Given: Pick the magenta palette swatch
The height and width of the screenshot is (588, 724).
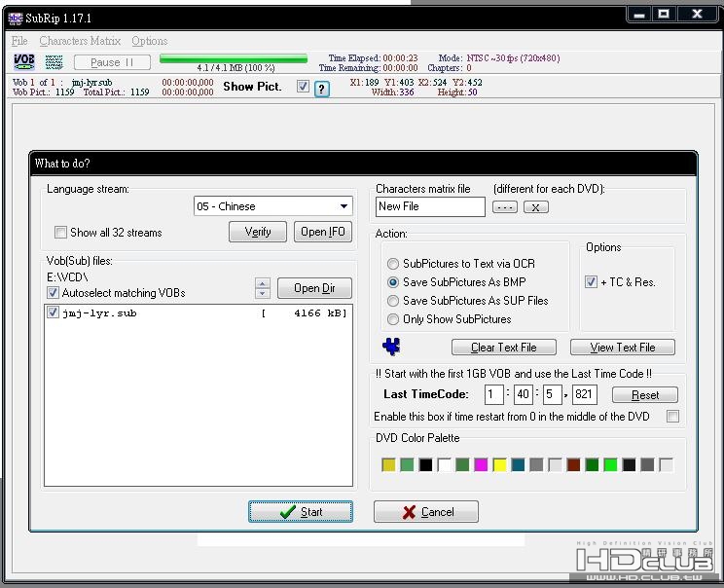Looking at the screenshot, I should click(x=481, y=464).
